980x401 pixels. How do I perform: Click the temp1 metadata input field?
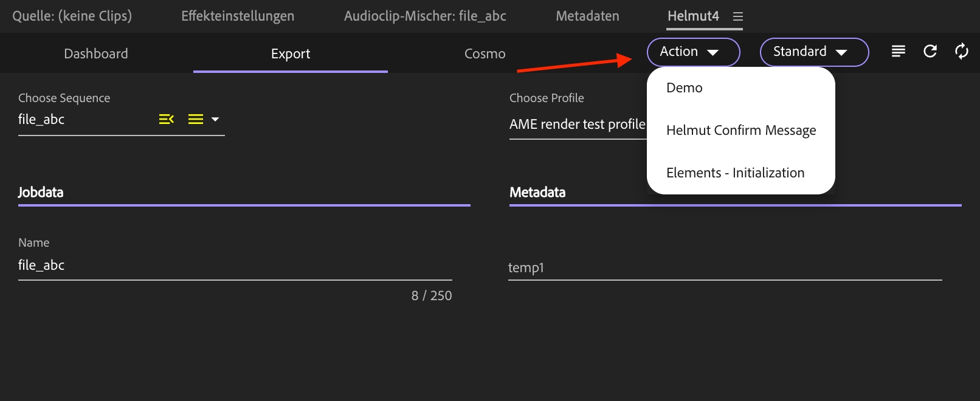[x=725, y=268]
